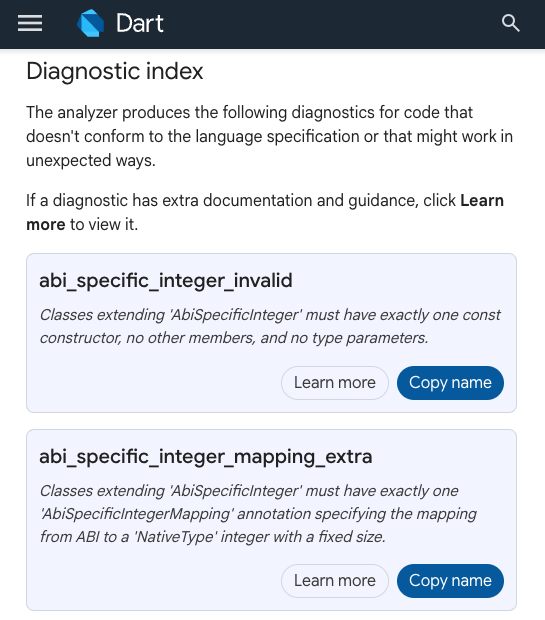Learn more about abi_specific_integer_invalid
The width and height of the screenshot is (545, 620).
pos(335,383)
